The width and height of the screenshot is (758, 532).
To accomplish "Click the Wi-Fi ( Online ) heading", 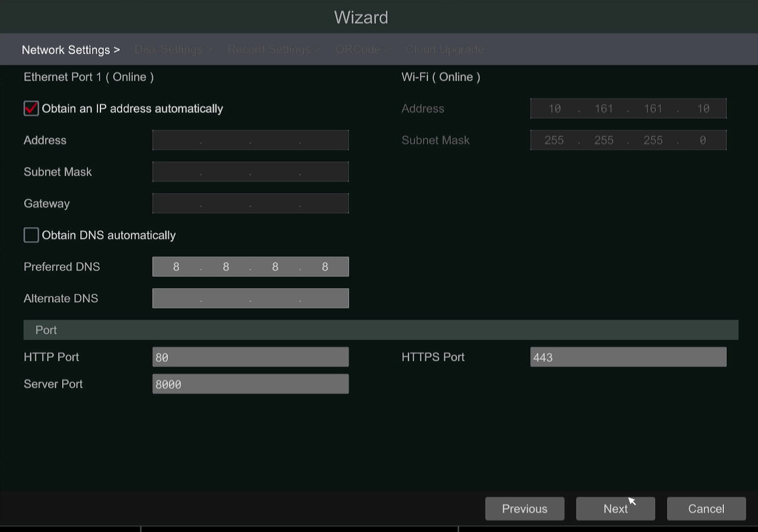I will point(441,77).
